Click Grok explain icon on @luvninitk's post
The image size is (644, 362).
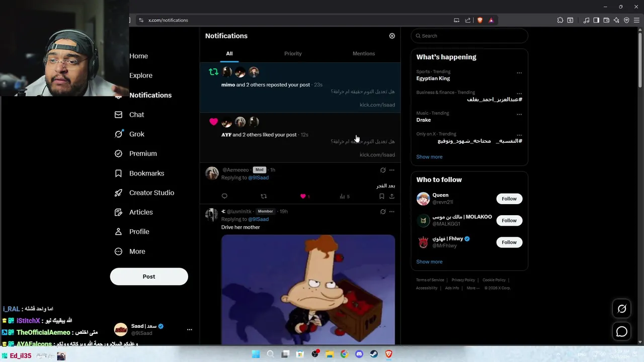[383, 212]
